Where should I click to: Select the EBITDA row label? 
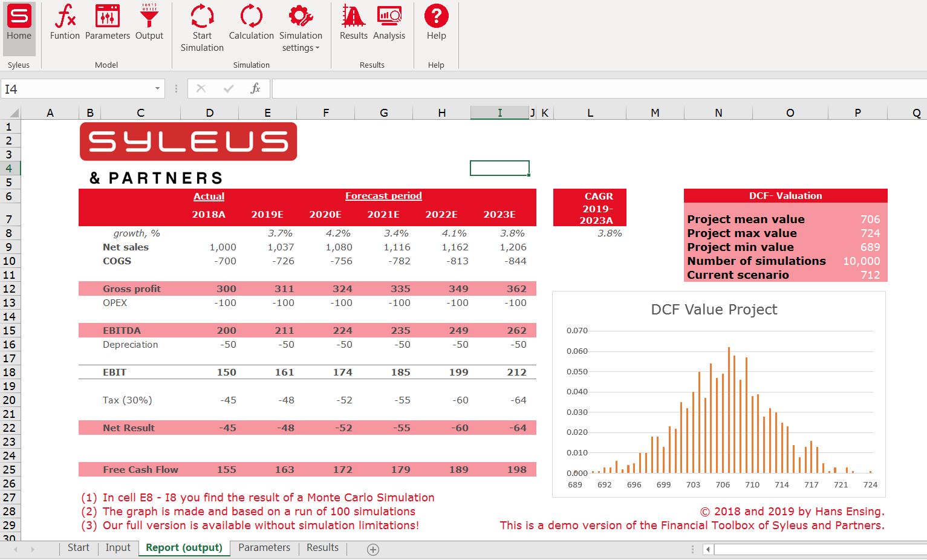pos(122,331)
